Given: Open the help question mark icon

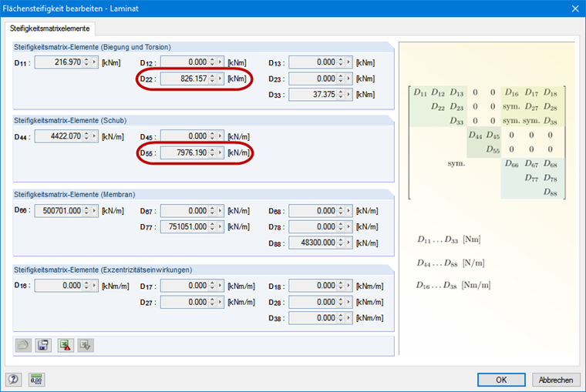Looking at the screenshot, I should click(13, 380).
